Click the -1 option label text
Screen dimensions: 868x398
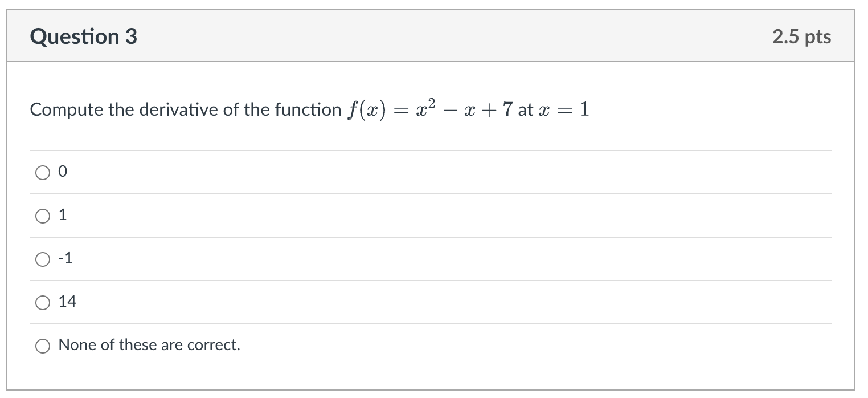65,258
